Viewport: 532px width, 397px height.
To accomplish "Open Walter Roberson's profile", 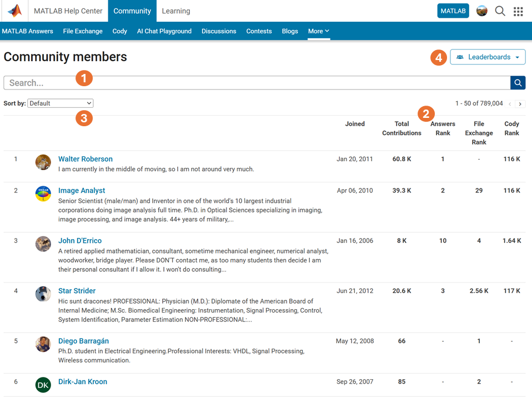I will pyautogui.click(x=86, y=159).
